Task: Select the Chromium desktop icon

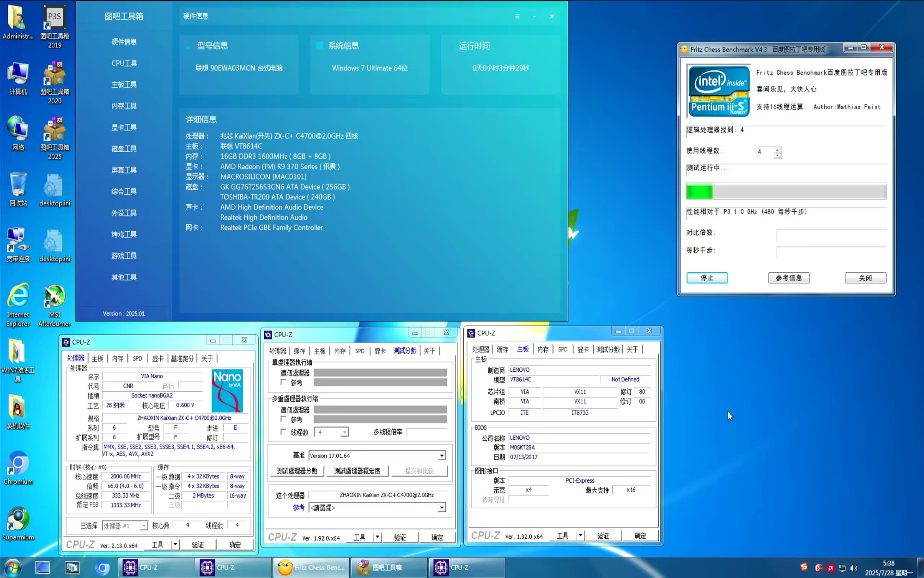Action: coord(18,467)
